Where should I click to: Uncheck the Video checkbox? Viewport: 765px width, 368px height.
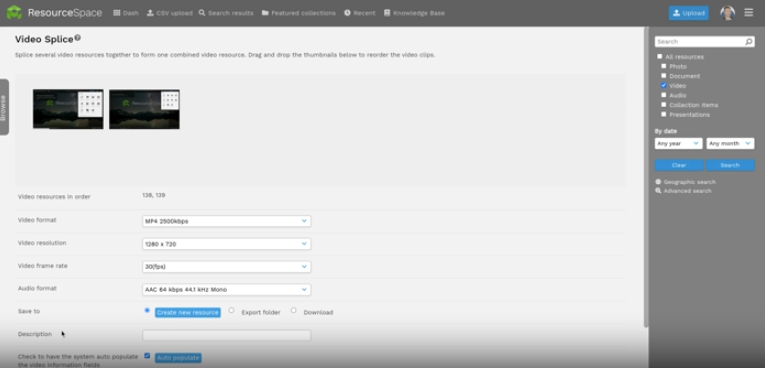pyautogui.click(x=664, y=85)
